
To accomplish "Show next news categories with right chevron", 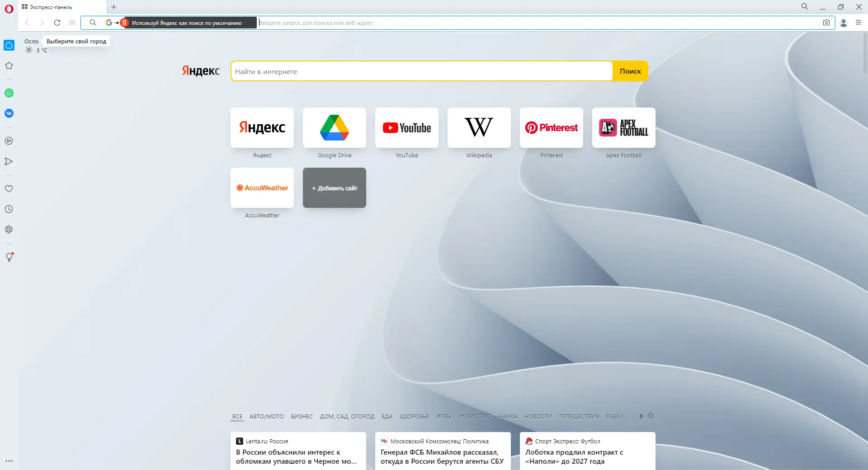I will click(x=641, y=416).
